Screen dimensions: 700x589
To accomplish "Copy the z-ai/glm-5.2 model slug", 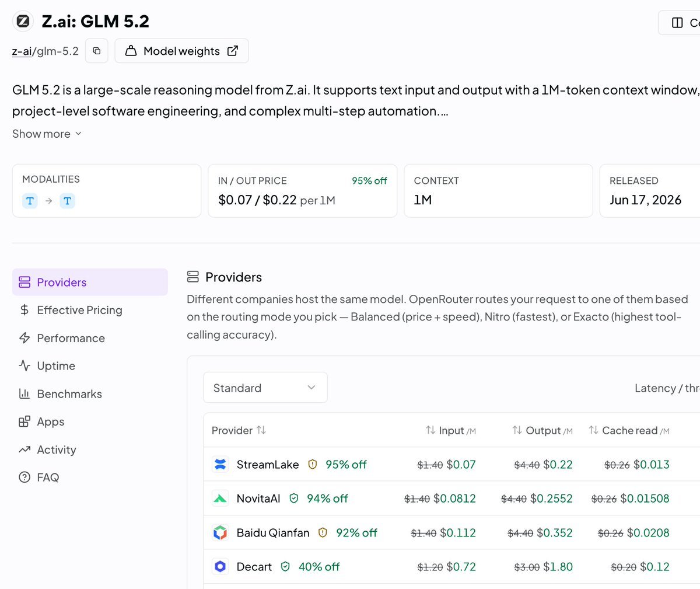I will (97, 51).
